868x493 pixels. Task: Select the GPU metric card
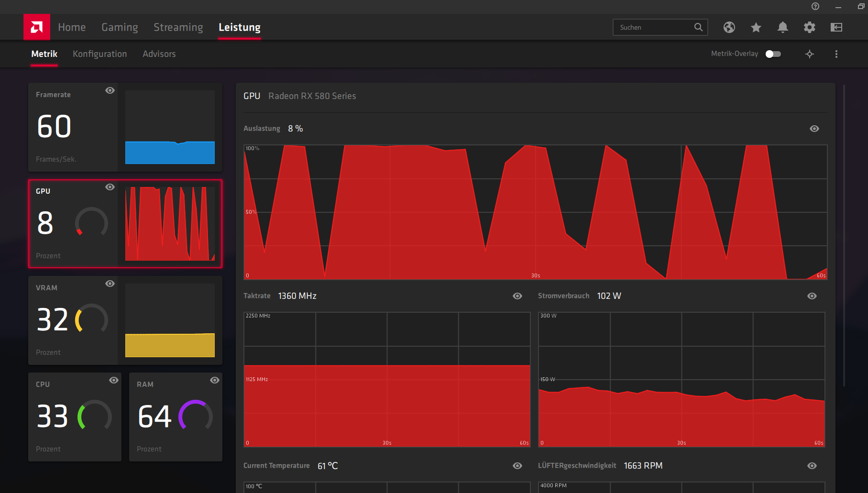(x=125, y=224)
